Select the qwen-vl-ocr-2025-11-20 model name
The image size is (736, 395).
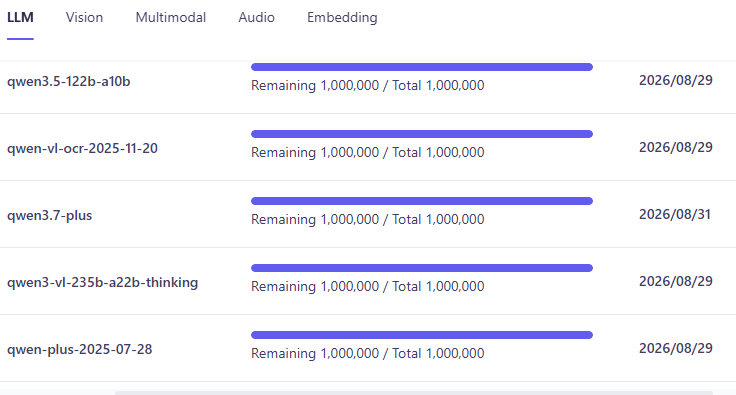[x=82, y=148]
